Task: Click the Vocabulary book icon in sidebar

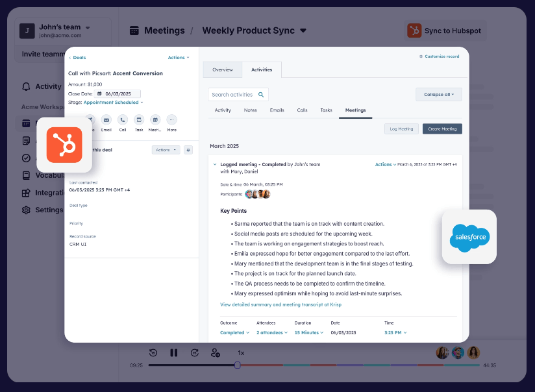Action: 26,175
